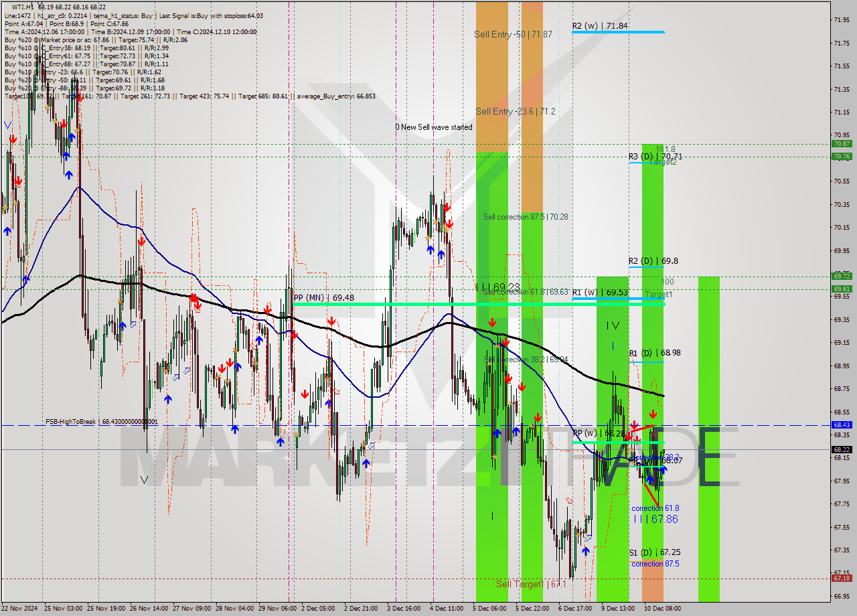Click the 'Sell correction 38.2 | 69.04' label
This screenshot has width=857, height=616.
click(x=526, y=360)
